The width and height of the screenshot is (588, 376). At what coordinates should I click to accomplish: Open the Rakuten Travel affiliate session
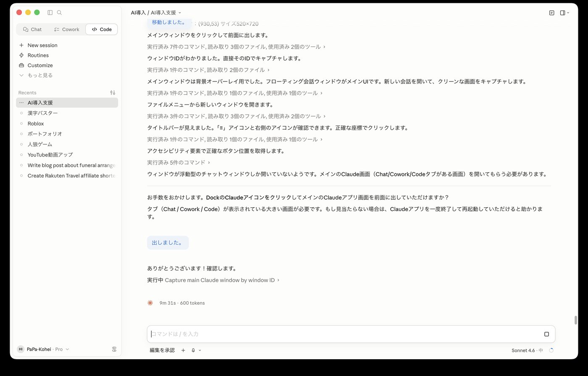click(67, 176)
